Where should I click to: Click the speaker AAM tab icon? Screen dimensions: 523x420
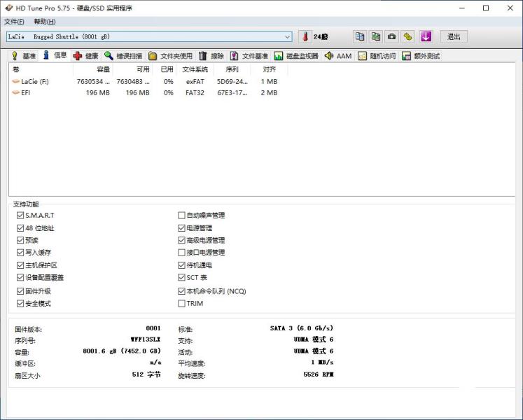tap(329, 56)
